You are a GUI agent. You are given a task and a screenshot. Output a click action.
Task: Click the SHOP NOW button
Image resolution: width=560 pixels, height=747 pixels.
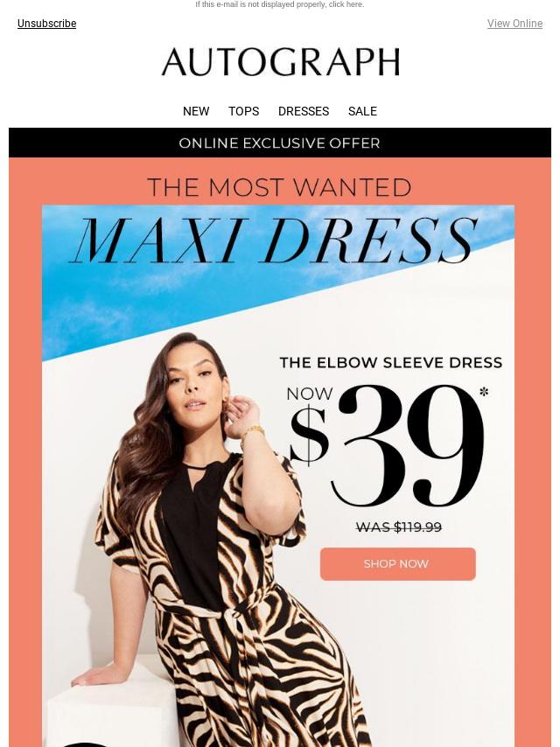point(397,564)
